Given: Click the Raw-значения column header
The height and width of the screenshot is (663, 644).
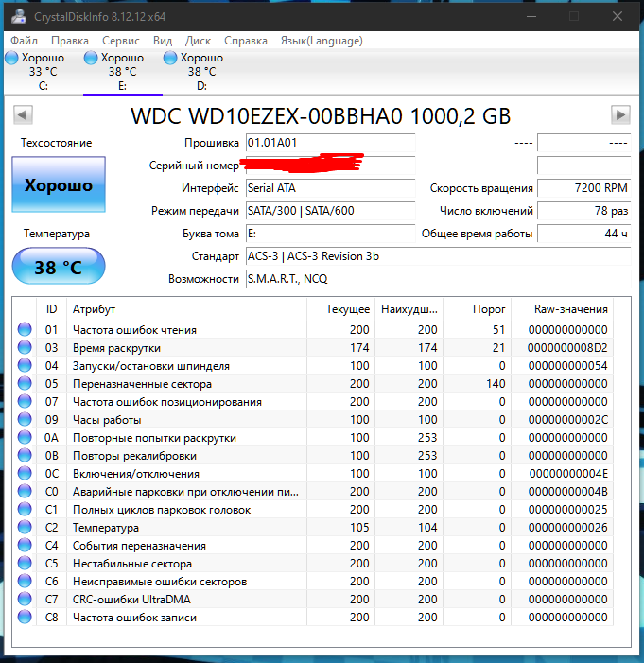Looking at the screenshot, I should (x=562, y=309).
